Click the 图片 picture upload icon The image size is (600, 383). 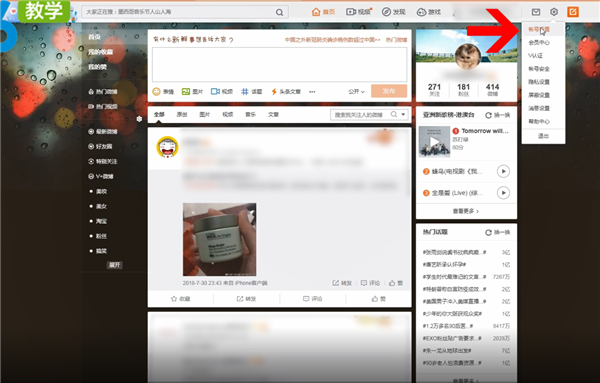point(186,91)
